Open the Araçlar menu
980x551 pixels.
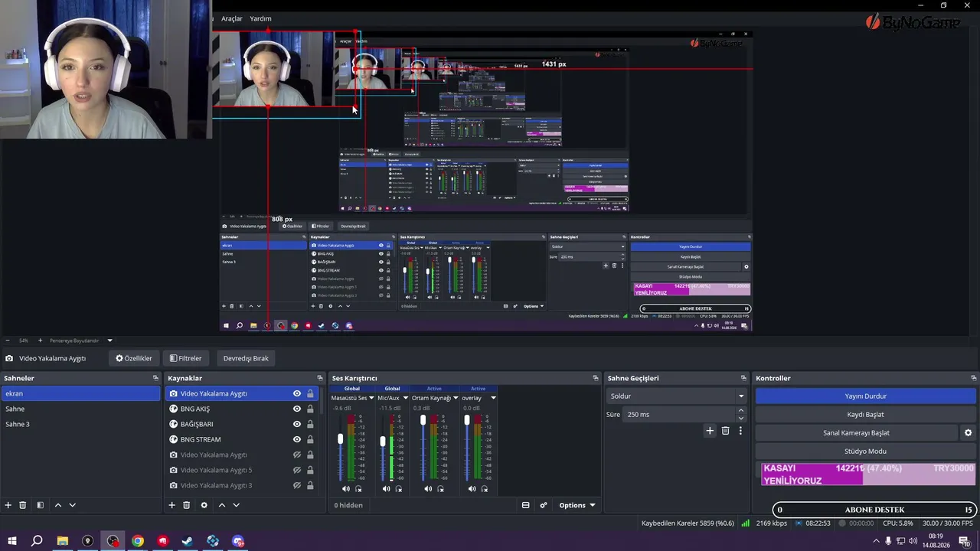click(232, 18)
